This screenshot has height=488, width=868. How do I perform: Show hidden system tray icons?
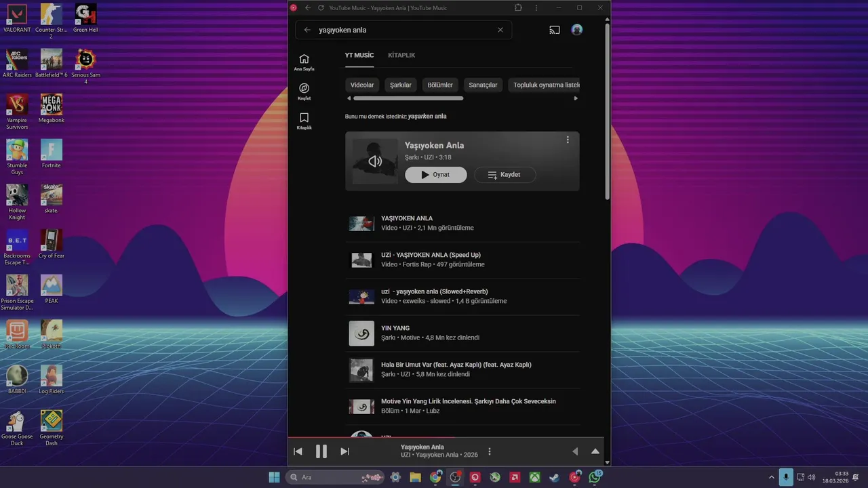[771, 477]
